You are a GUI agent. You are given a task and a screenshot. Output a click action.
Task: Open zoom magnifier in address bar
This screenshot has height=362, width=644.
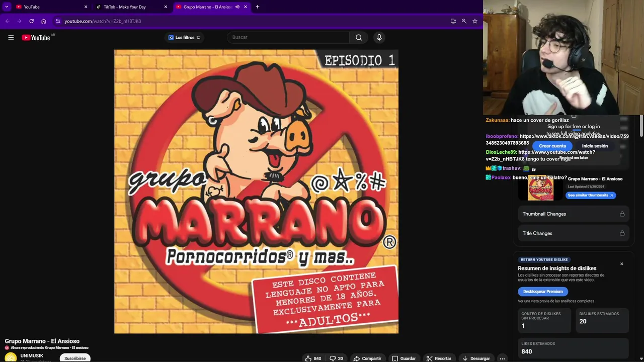pyautogui.click(x=464, y=21)
